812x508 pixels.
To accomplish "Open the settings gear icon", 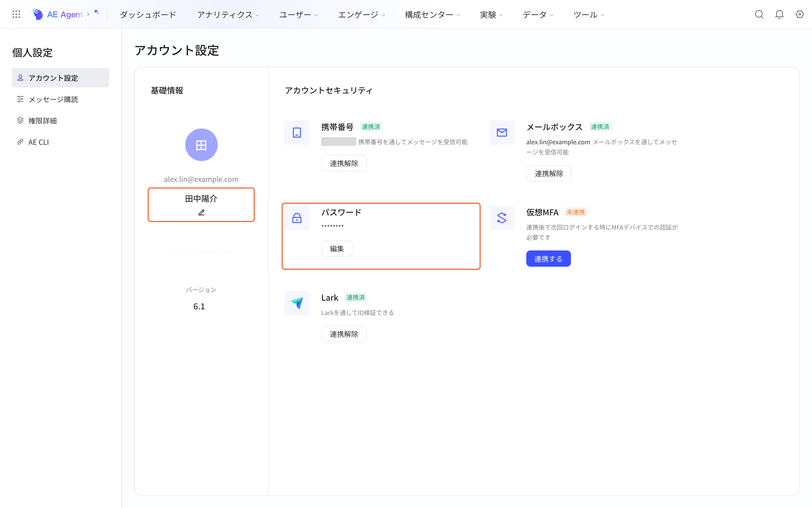I will (x=800, y=14).
